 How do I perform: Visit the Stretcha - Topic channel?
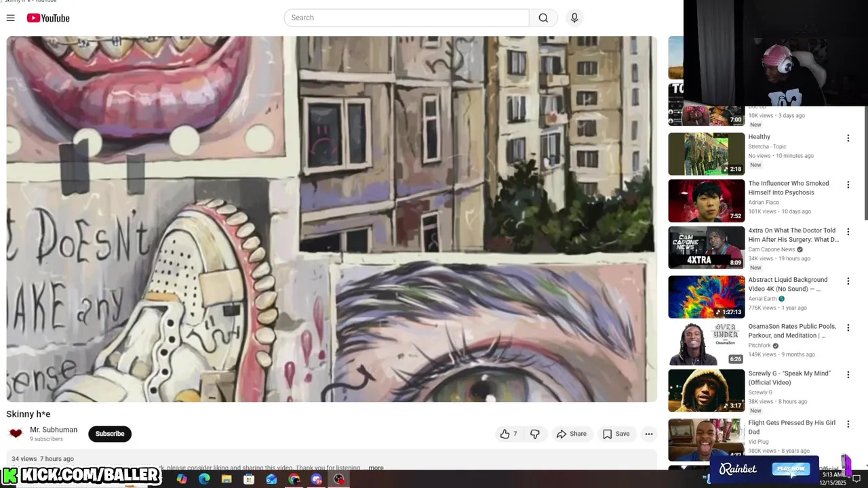[767, 146]
